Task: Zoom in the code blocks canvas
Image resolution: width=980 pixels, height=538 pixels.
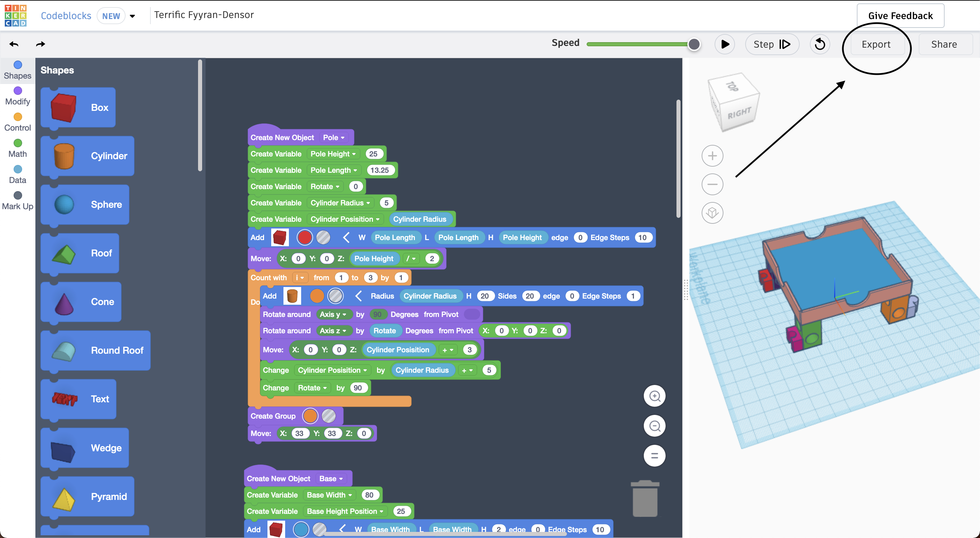Action: click(x=654, y=396)
